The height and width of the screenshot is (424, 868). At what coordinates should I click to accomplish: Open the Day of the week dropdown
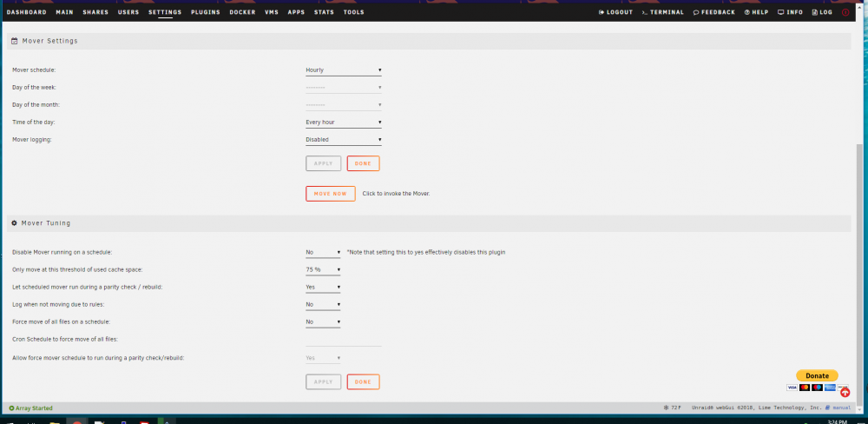coord(343,88)
